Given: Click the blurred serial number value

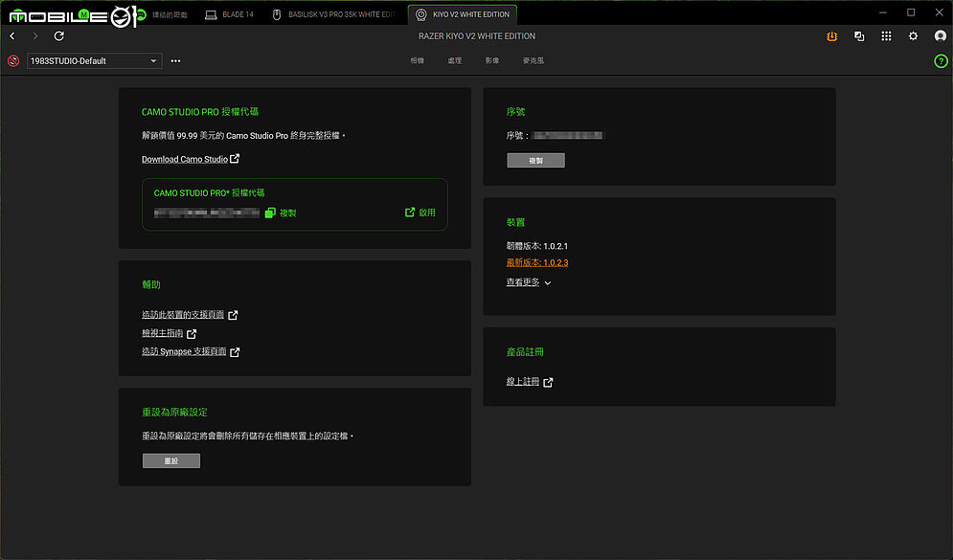Looking at the screenshot, I should pos(568,135).
